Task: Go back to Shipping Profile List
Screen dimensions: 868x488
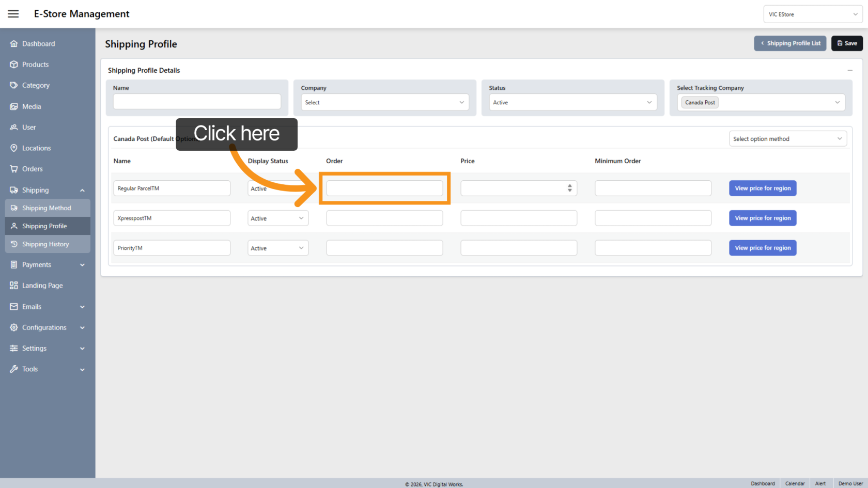Action: [x=790, y=43]
